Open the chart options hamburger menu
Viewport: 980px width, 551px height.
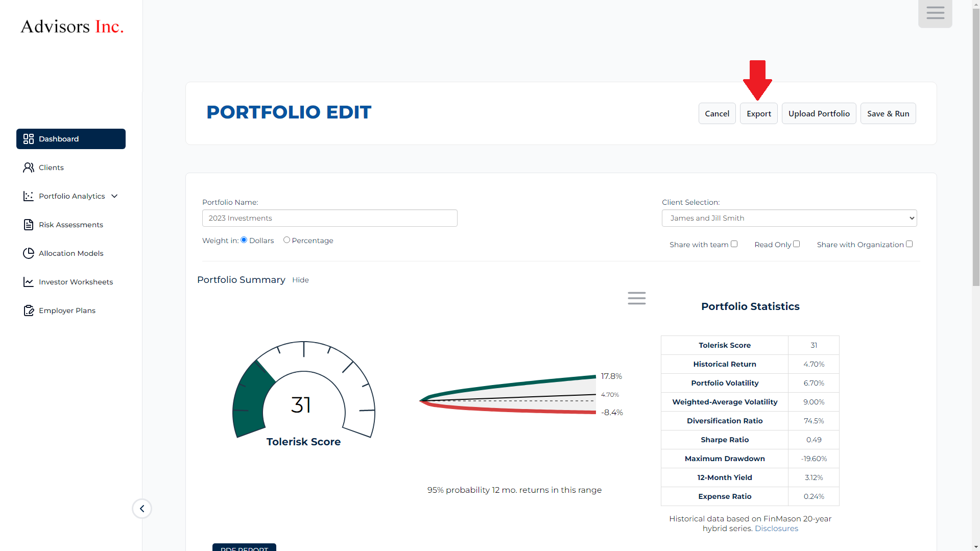636,298
